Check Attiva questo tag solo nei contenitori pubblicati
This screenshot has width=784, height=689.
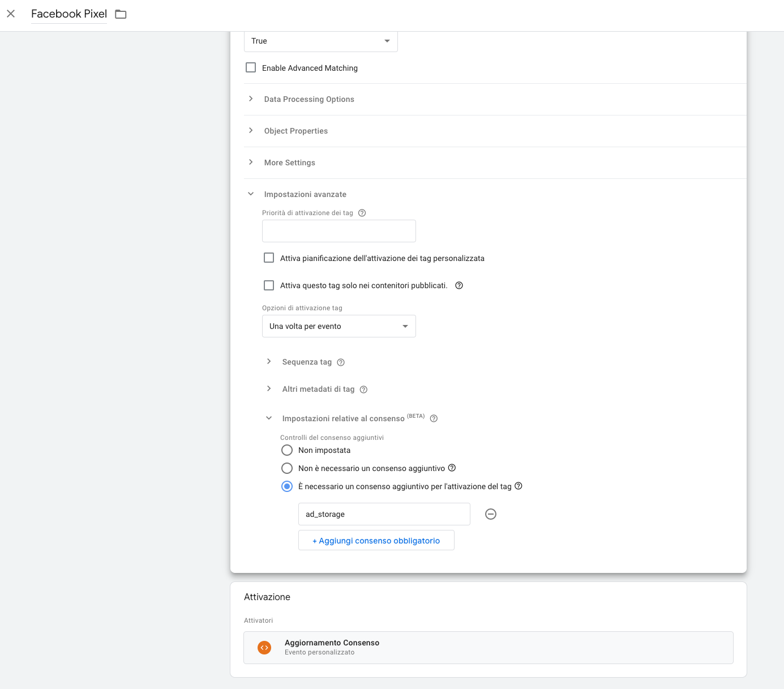pyautogui.click(x=269, y=285)
